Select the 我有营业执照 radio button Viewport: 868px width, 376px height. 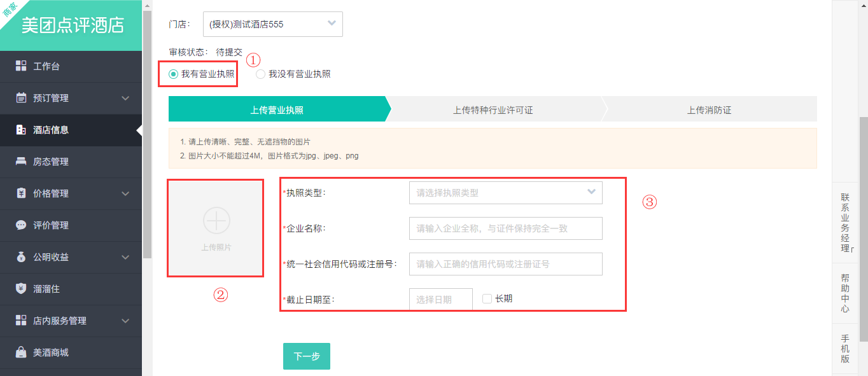pos(173,74)
